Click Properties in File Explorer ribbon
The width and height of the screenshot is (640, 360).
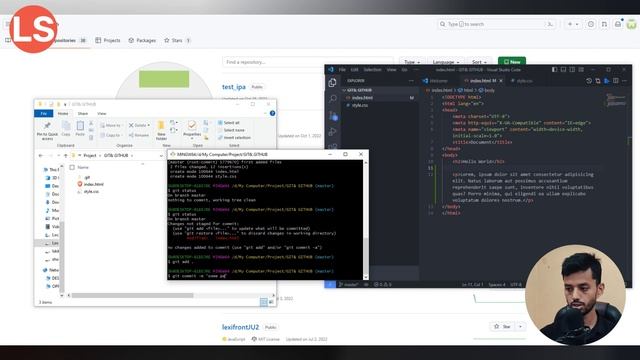(x=192, y=129)
